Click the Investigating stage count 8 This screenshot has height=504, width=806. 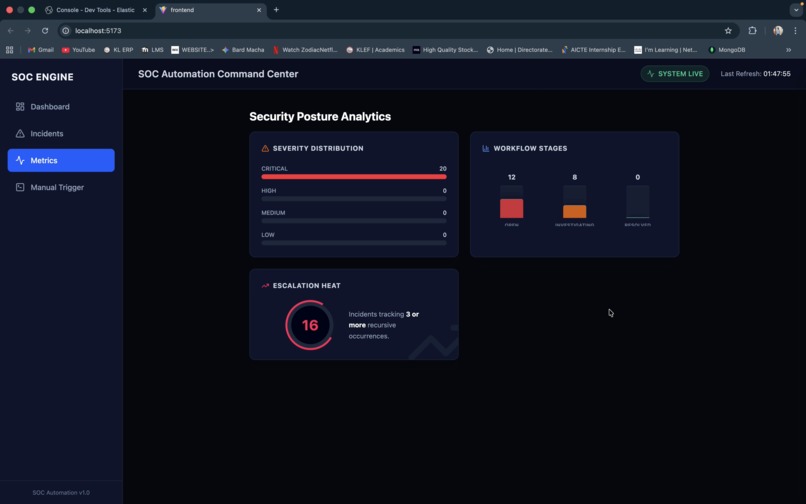575,177
